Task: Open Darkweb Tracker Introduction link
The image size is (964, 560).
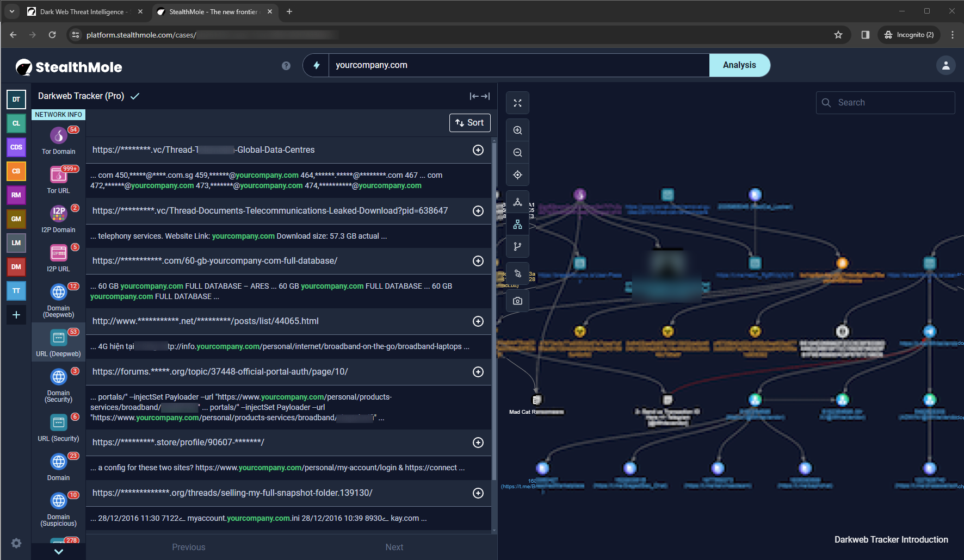Action: (891, 540)
